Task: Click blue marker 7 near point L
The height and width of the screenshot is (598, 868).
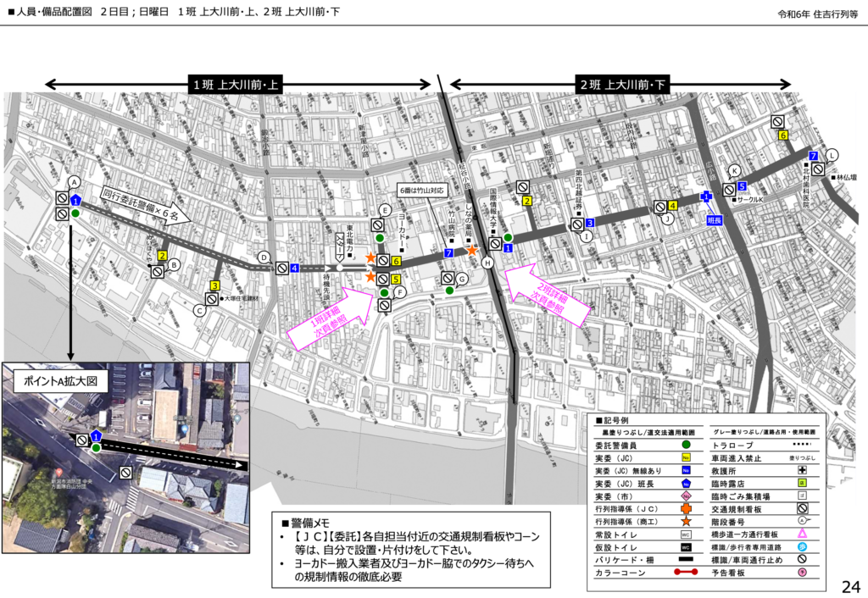Action: pos(813,156)
